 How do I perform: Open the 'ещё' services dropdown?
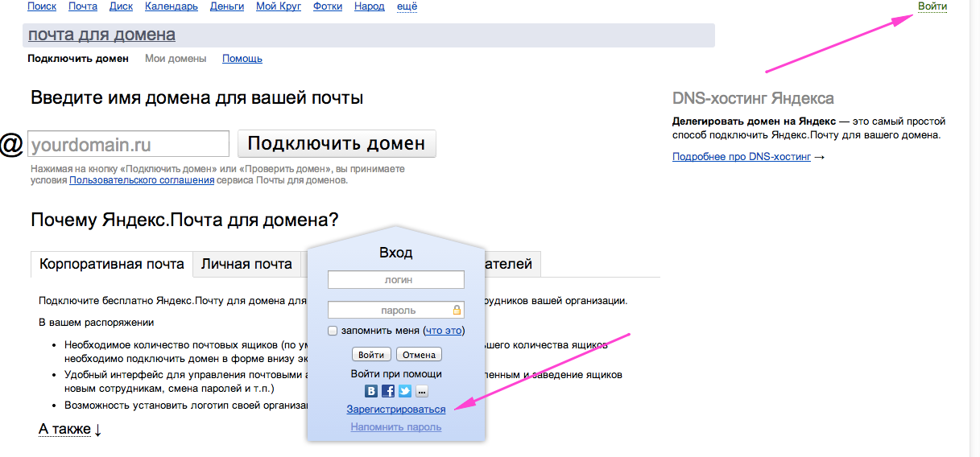click(x=407, y=6)
